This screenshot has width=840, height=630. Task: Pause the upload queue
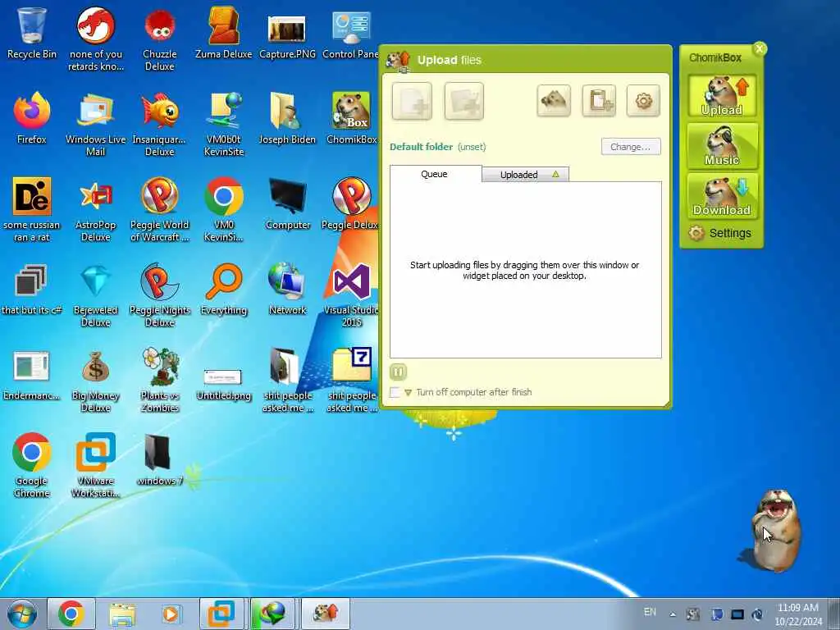(398, 372)
